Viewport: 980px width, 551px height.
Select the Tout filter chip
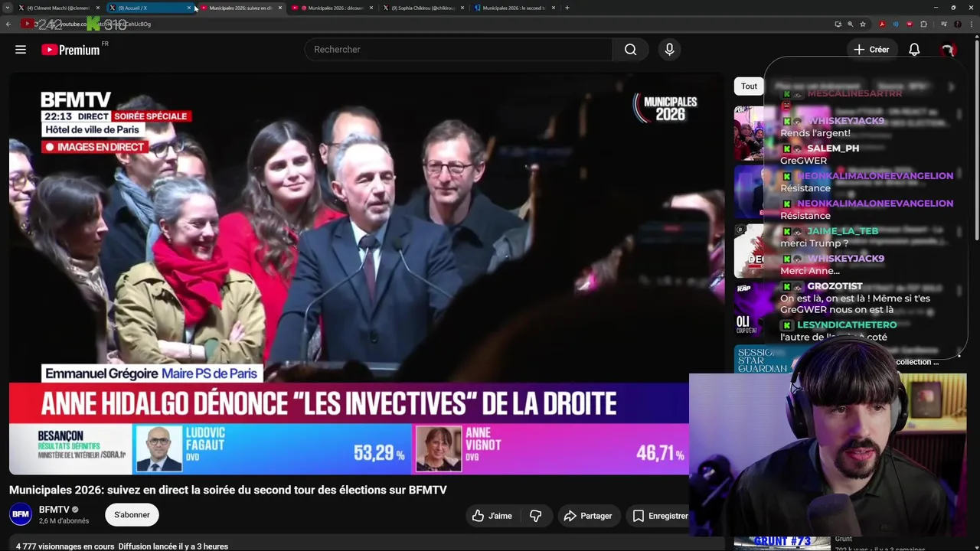pyautogui.click(x=749, y=86)
